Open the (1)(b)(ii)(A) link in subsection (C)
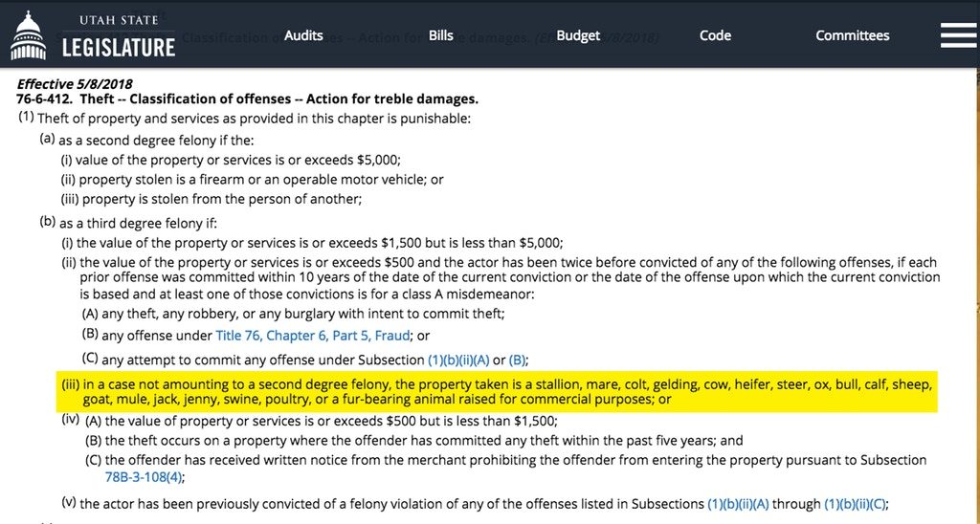This screenshot has height=524, width=980. (x=458, y=360)
